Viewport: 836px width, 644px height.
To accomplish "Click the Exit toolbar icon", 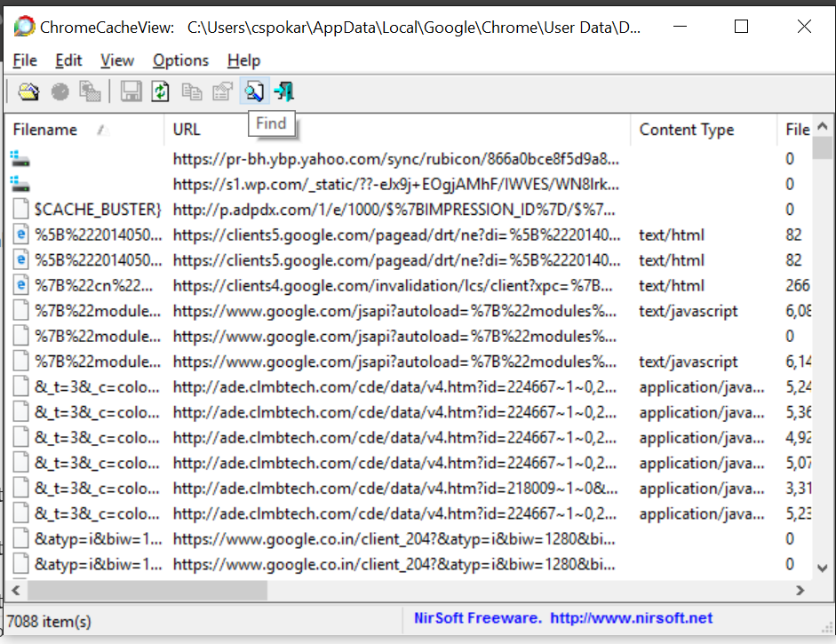I will click(284, 91).
